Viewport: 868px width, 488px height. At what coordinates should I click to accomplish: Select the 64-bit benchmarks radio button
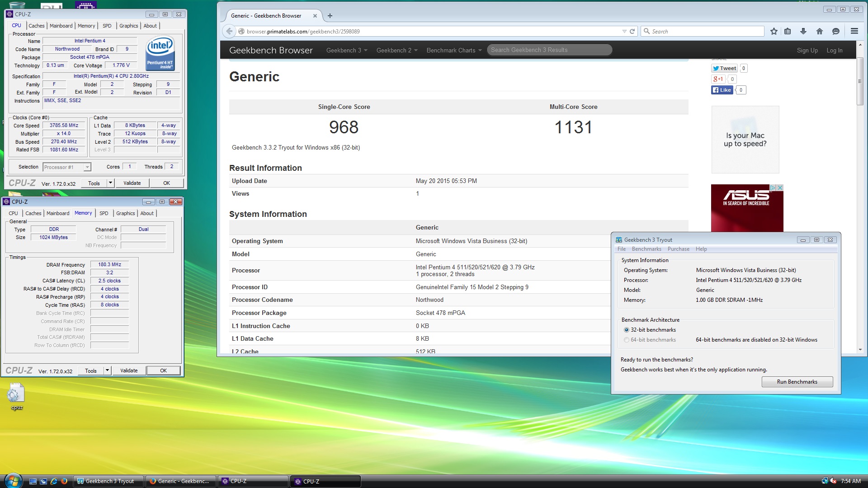click(x=626, y=340)
